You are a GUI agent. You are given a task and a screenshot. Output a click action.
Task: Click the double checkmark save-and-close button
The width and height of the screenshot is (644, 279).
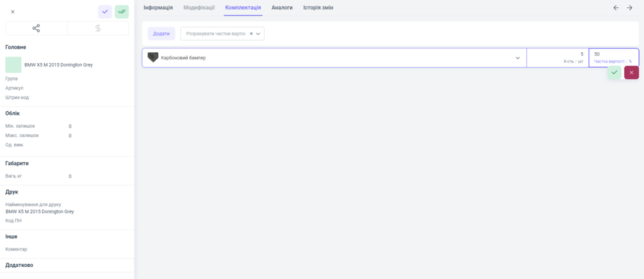tap(122, 12)
